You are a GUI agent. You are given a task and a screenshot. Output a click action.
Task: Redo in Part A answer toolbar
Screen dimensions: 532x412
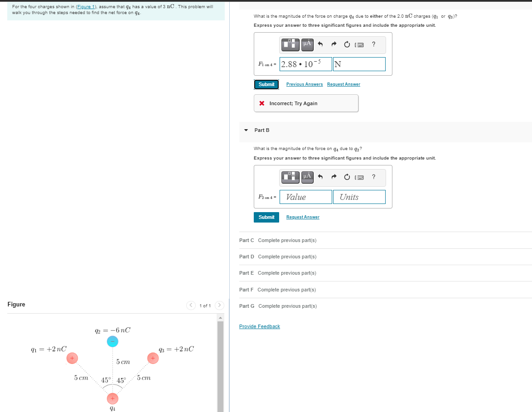pos(334,44)
